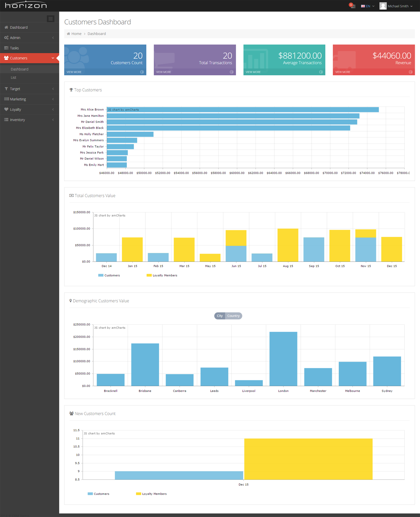Open Marketing via its barcode icon
Image resolution: width=420 pixels, height=517 pixels.
(6, 99)
